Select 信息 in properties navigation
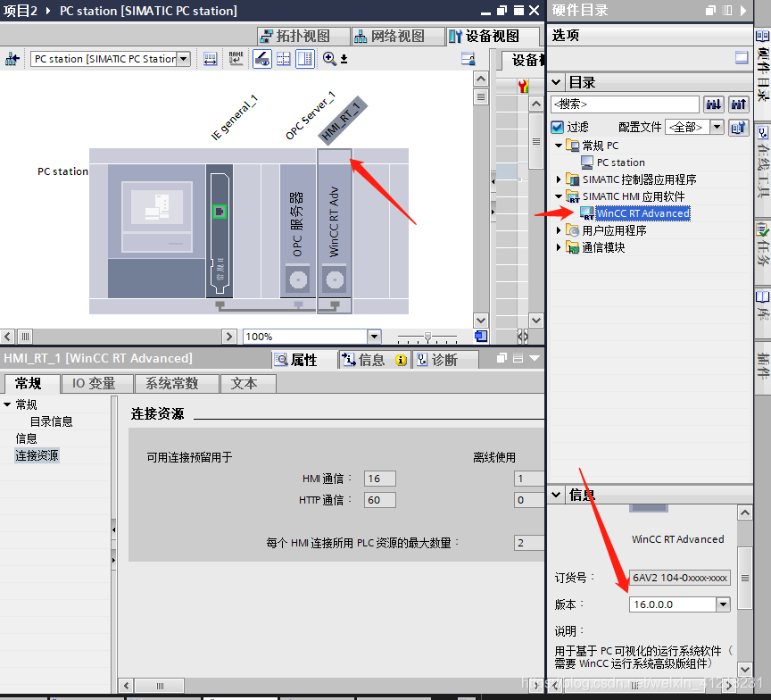 coord(26,438)
